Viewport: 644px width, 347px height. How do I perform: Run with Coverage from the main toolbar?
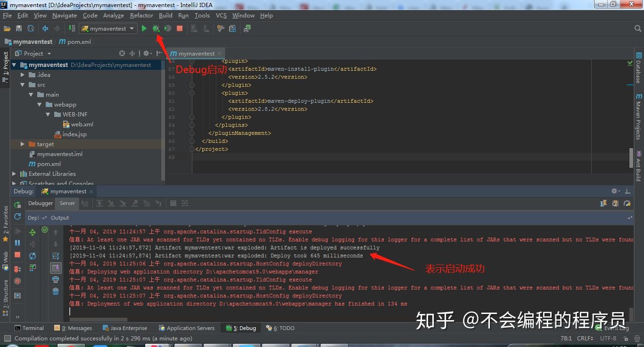[168, 29]
